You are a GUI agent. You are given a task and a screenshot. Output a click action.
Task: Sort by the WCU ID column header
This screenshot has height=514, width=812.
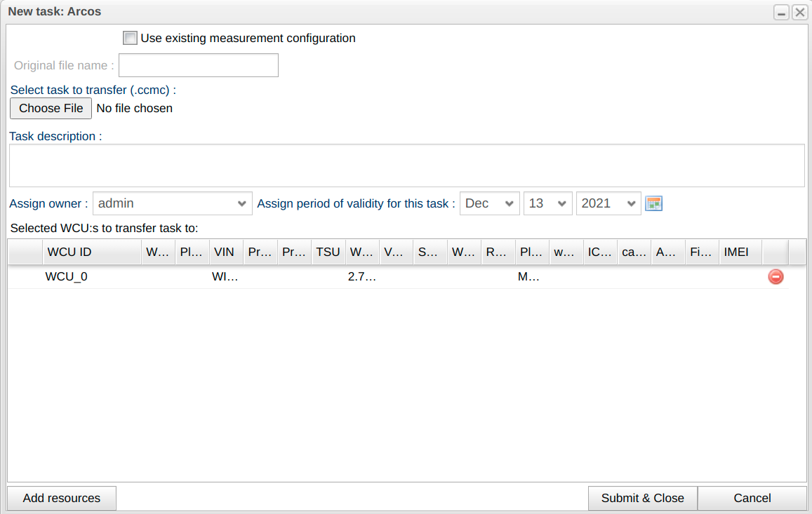click(x=91, y=252)
